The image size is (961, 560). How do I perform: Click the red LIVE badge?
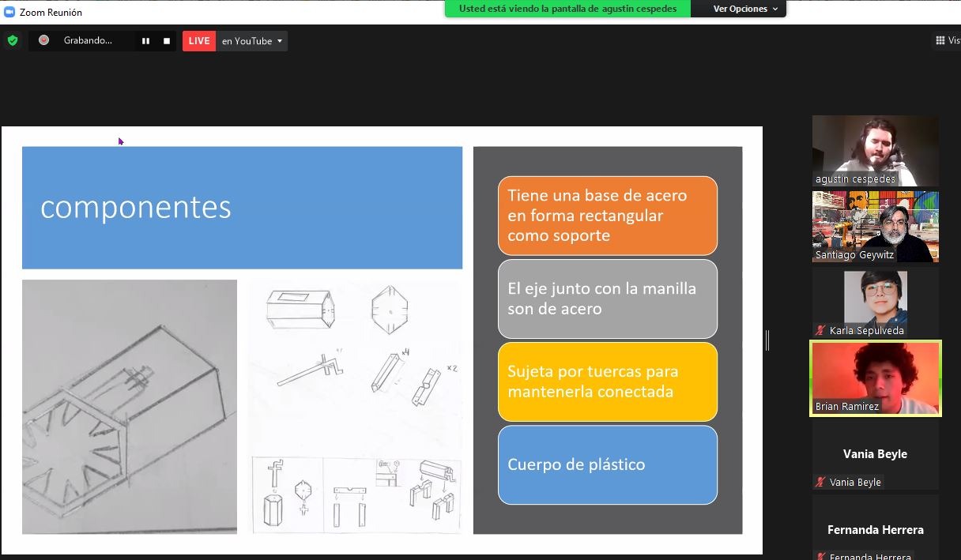click(199, 41)
